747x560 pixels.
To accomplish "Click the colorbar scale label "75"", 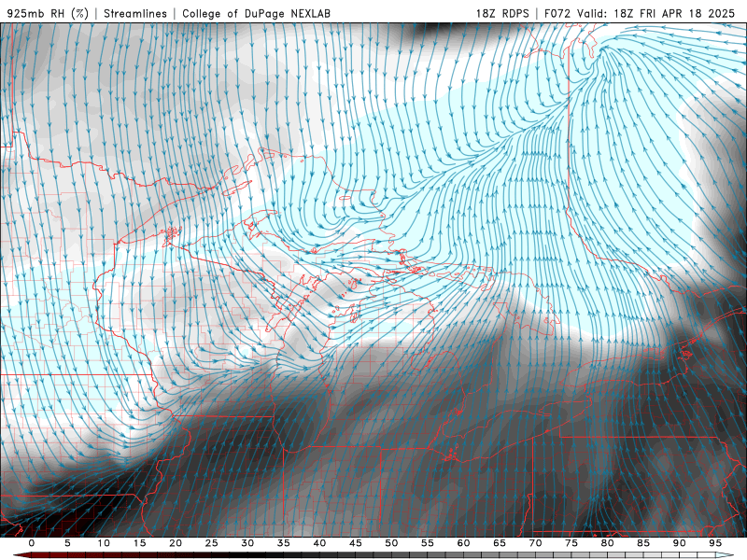I will [571, 543].
